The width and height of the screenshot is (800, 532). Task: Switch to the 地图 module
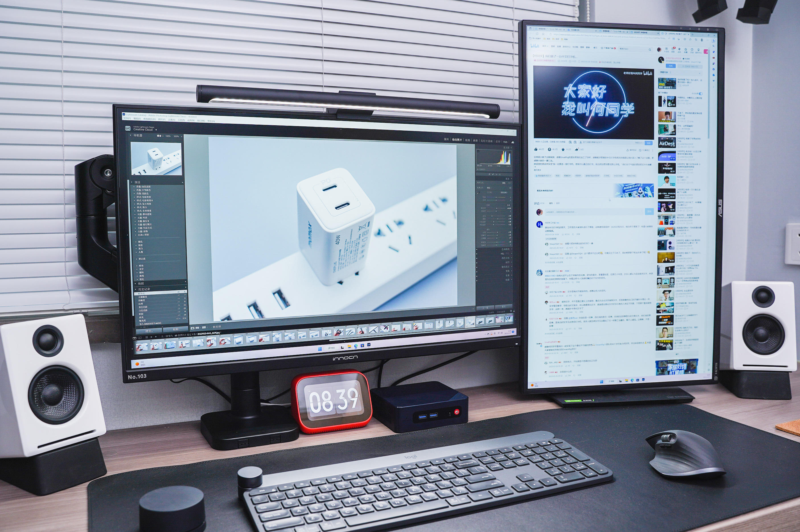pyautogui.click(x=468, y=140)
